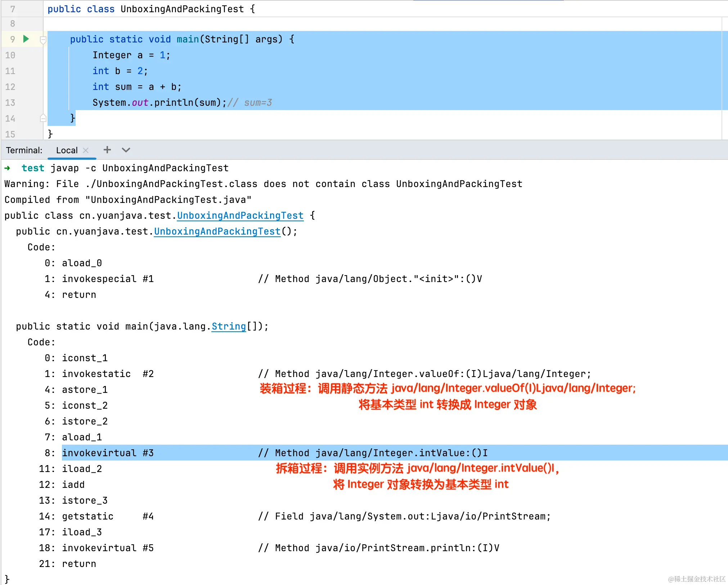Click the fold end marker at line 14
Viewport: 728px width, 585px height.
(43, 118)
